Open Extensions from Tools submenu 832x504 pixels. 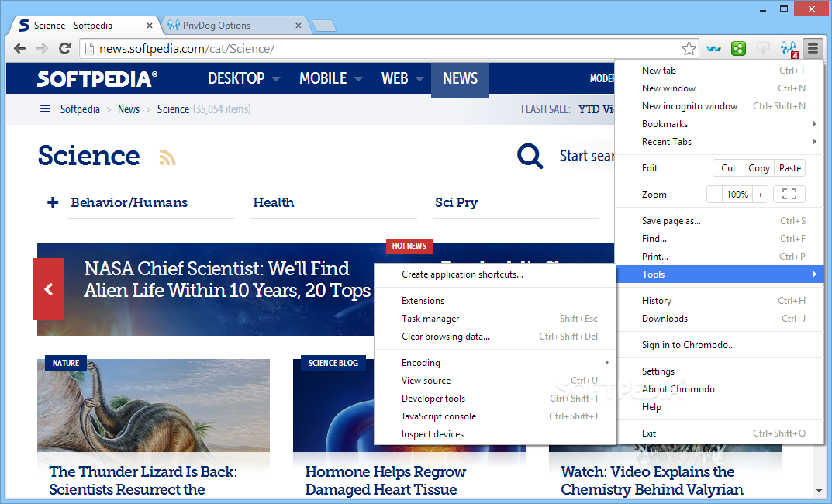click(x=495, y=301)
